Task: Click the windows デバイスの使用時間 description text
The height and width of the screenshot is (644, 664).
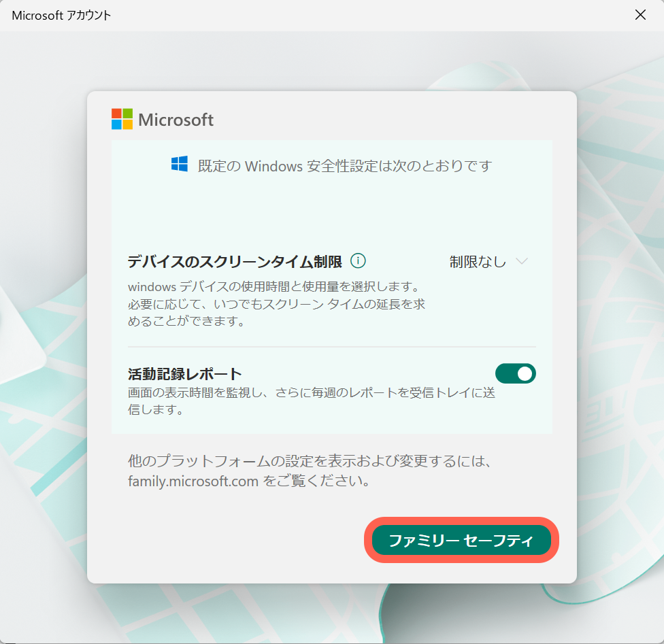Action: 276,304
